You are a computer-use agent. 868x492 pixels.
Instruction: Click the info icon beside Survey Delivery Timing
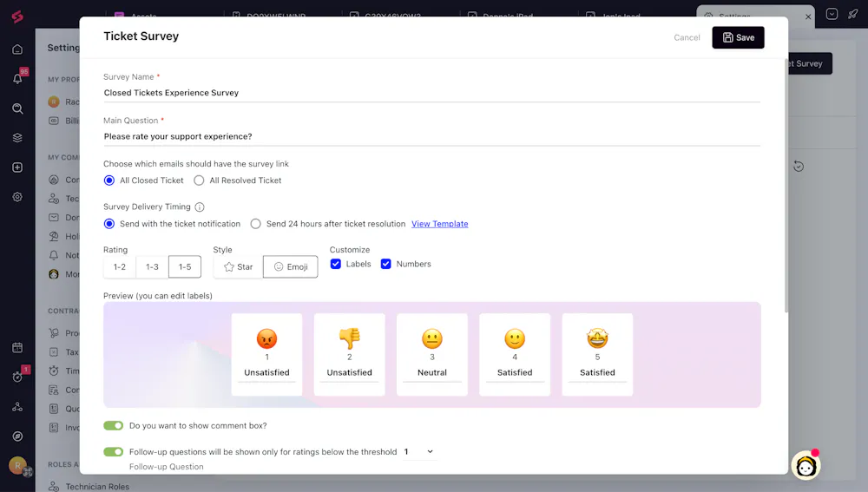200,207
